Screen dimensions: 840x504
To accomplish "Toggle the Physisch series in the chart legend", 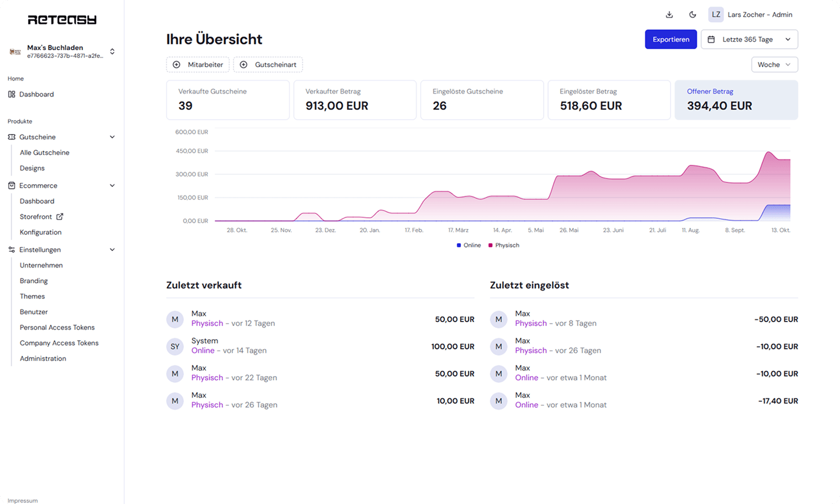I will [503, 245].
